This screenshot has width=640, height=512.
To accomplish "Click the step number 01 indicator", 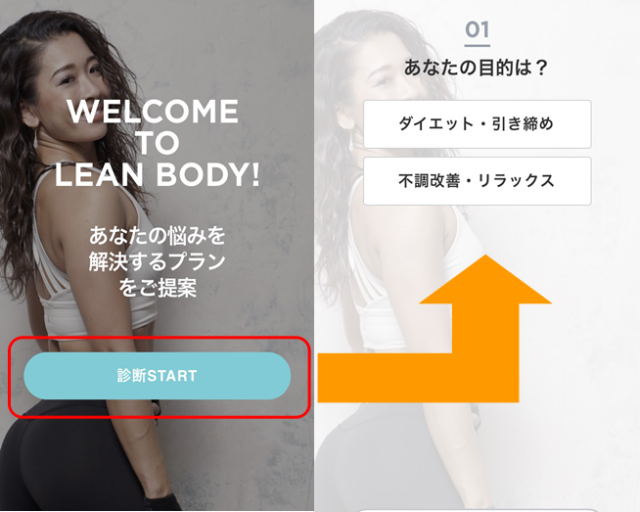I will [477, 29].
